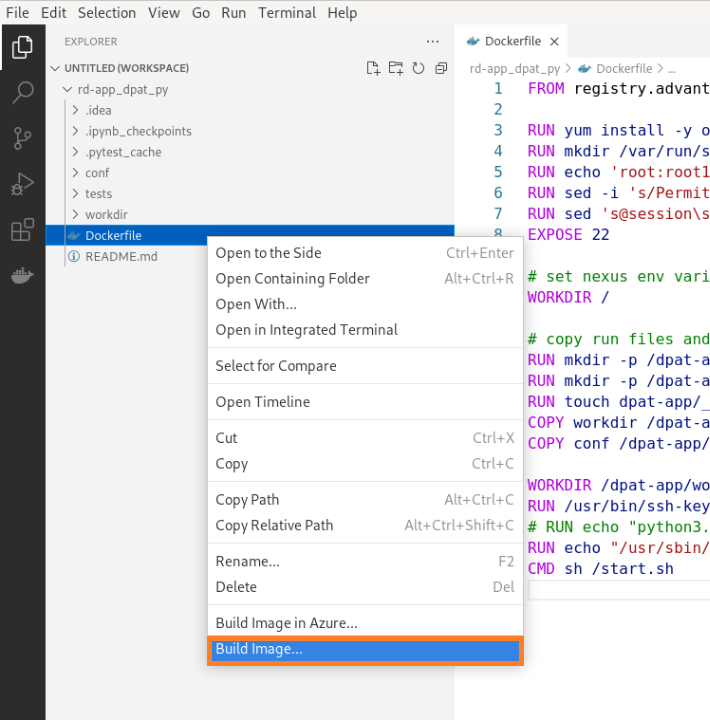
Task: Click the New File icon in Explorer
Action: [x=373, y=68]
